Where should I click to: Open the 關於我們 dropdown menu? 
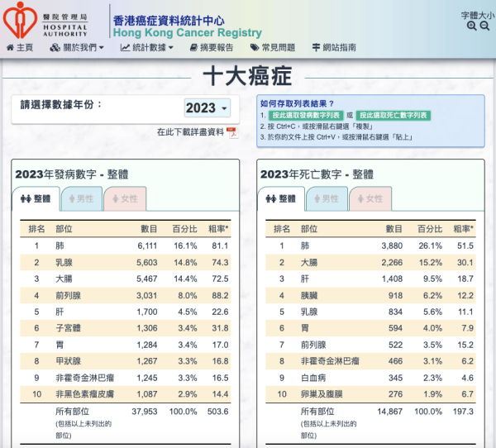coord(77,47)
